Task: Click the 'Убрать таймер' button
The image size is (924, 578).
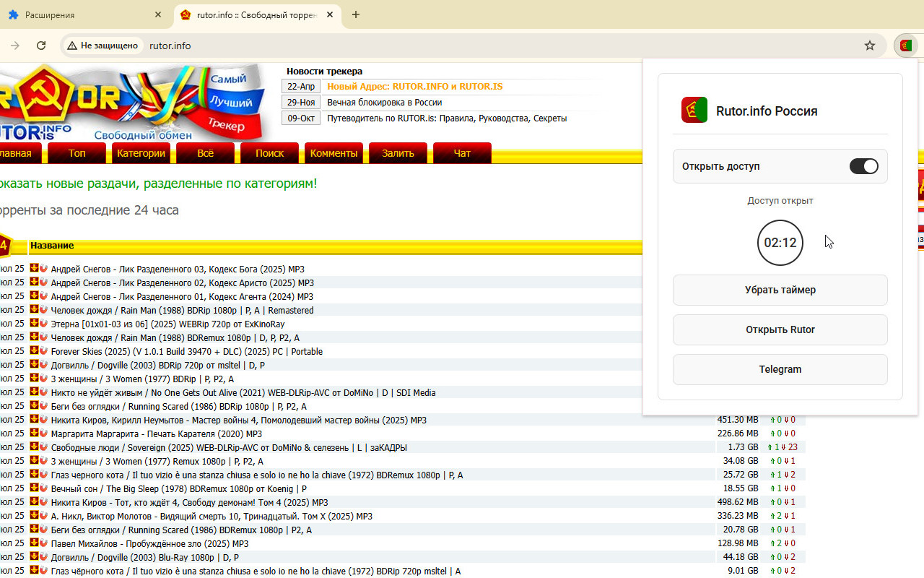Action: 780,290
